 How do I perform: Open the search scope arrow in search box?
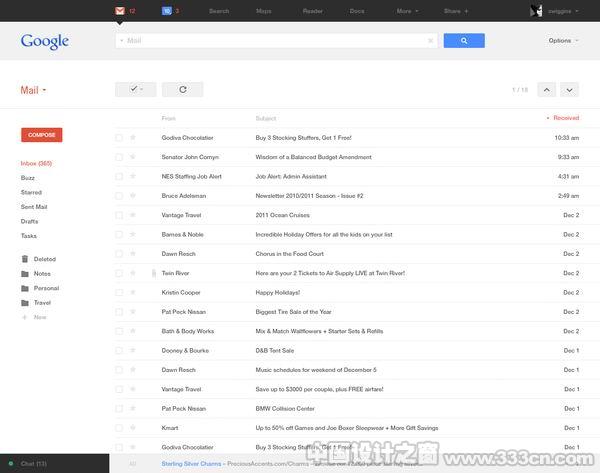tap(122, 41)
